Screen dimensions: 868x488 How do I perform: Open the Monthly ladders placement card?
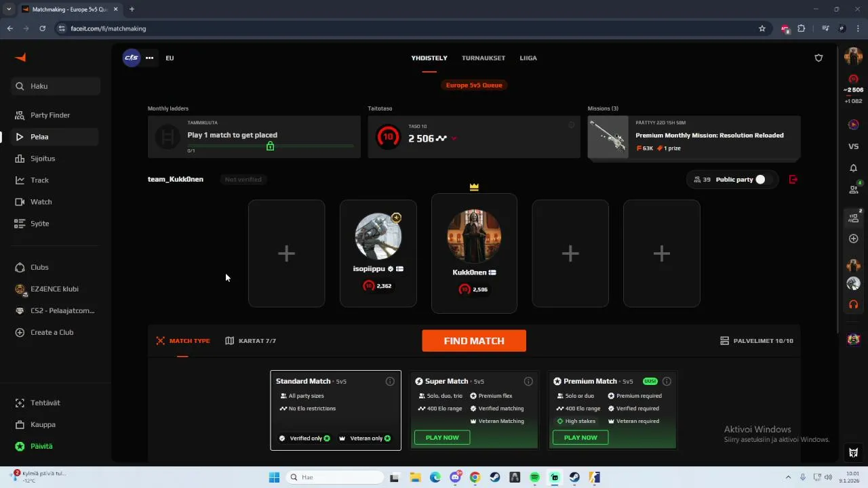point(254,137)
